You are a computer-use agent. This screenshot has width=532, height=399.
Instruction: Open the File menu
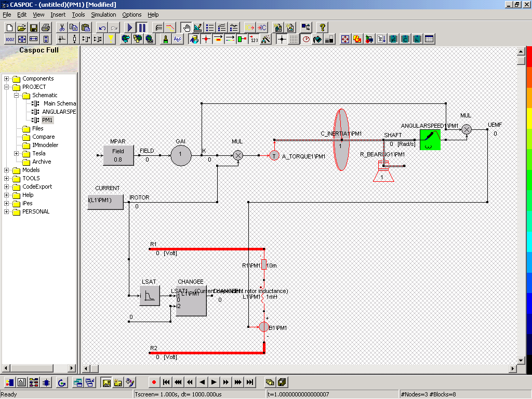(7, 15)
